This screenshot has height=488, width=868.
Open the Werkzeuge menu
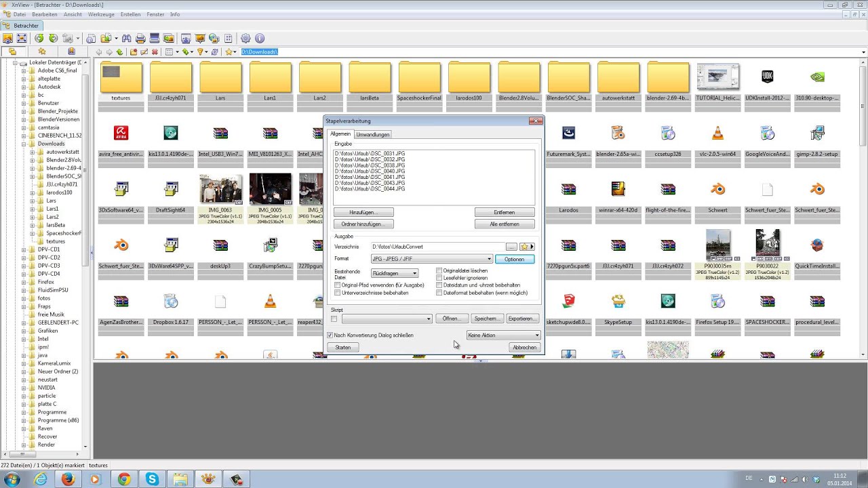click(101, 14)
